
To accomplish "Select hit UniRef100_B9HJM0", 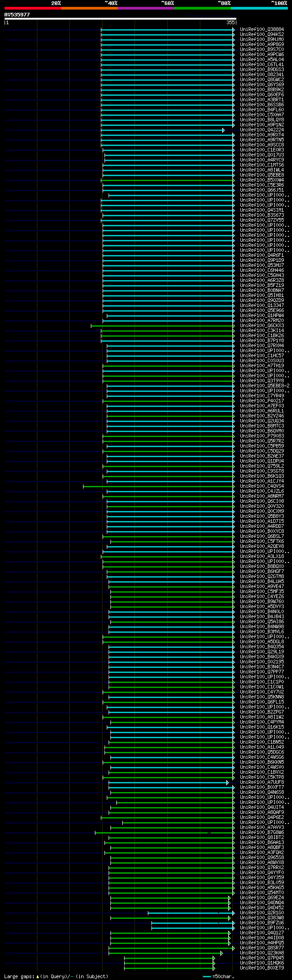I will click(262, 40).
